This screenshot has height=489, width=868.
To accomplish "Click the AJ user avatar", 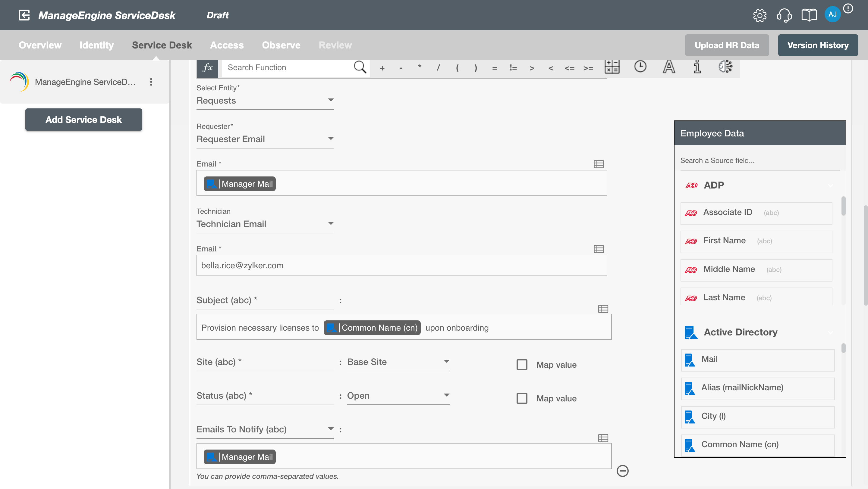I will (x=832, y=14).
